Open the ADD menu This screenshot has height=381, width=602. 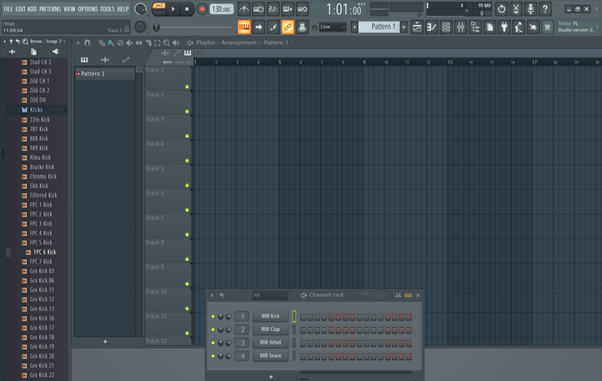32,9
